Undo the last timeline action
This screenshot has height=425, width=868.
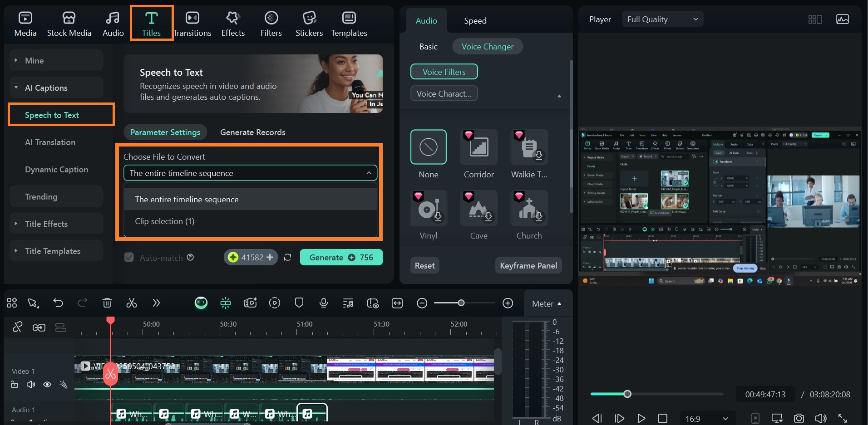(58, 303)
